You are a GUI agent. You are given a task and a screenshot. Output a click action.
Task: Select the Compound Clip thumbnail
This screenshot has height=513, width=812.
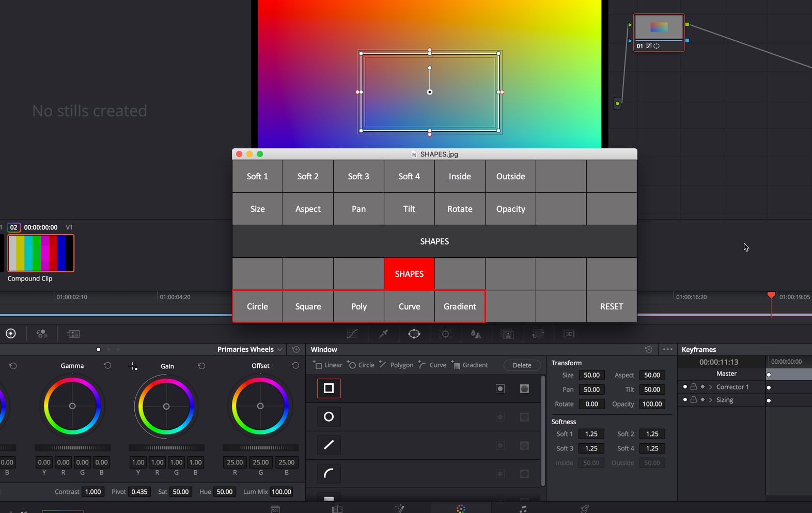(41, 253)
